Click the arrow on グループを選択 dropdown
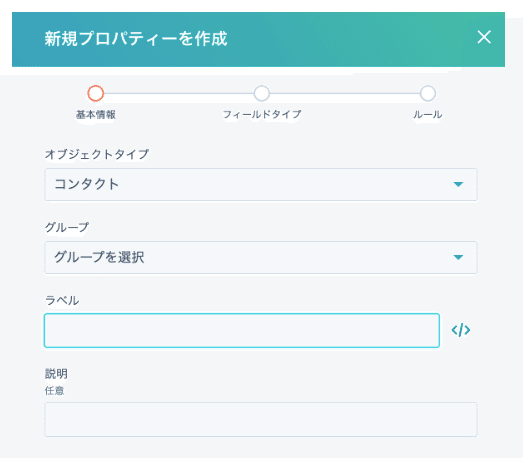Image resolution: width=523 pixels, height=458 pixels. click(x=458, y=258)
